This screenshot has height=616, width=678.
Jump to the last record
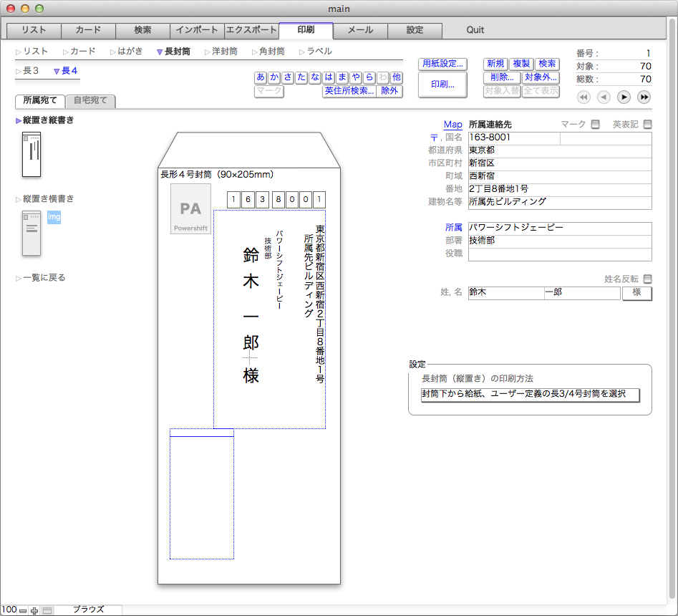point(644,97)
